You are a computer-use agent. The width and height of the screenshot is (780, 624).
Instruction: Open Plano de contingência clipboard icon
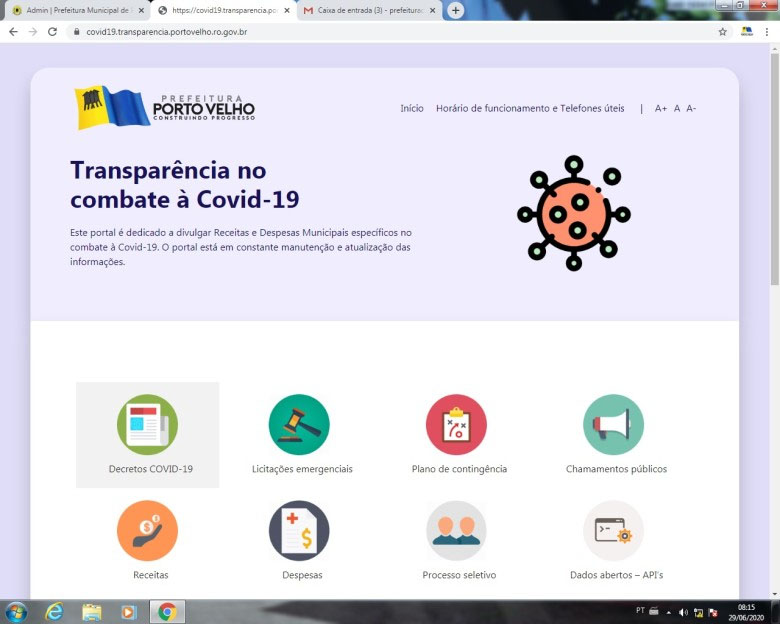click(x=456, y=425)
